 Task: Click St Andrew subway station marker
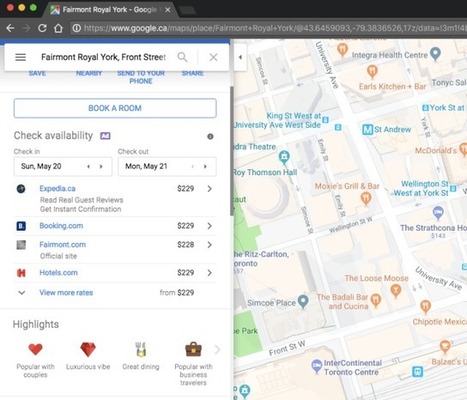coord(367,129)
